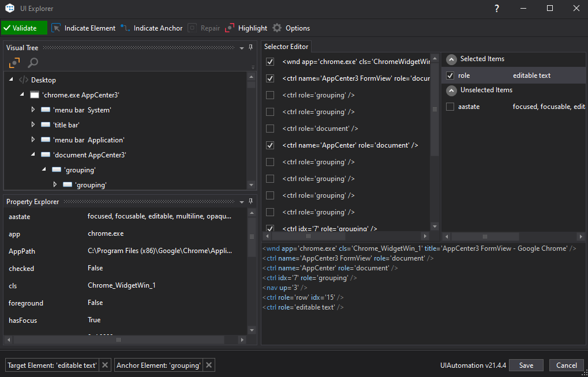Enable the aastate attribute checkbox
This screenshot has width=588, height=377.
(x=450, y=107)
